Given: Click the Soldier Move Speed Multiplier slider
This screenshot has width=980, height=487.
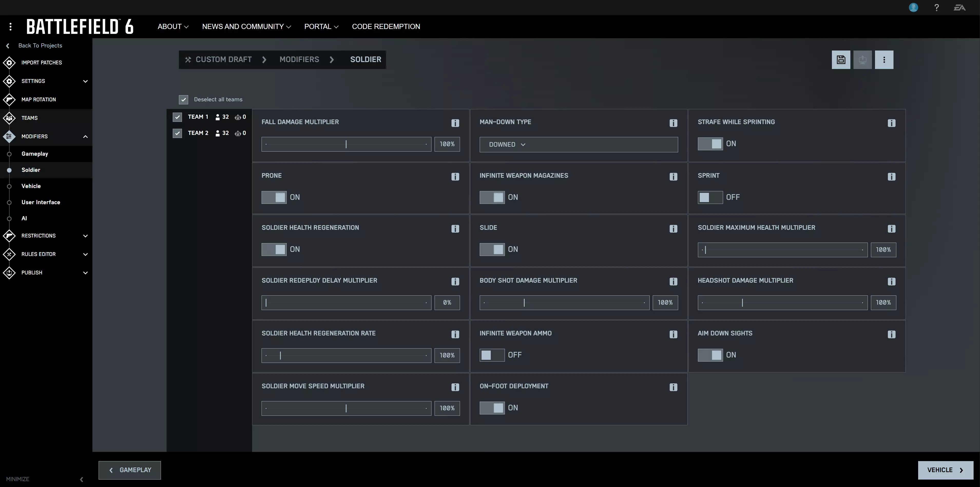Looking at the screenshot, I should [346, 408].
